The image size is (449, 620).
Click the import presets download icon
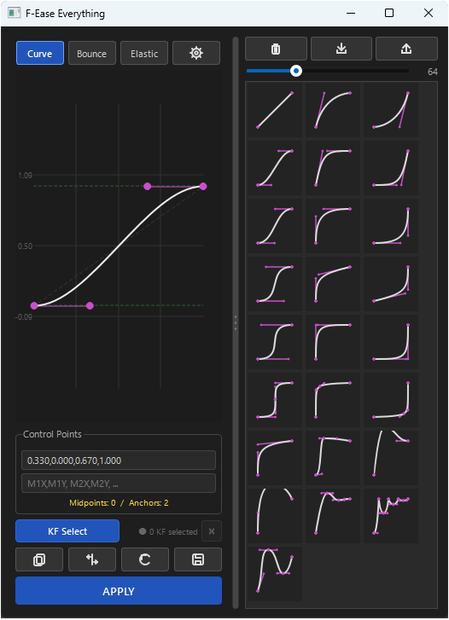click(341, 49)
